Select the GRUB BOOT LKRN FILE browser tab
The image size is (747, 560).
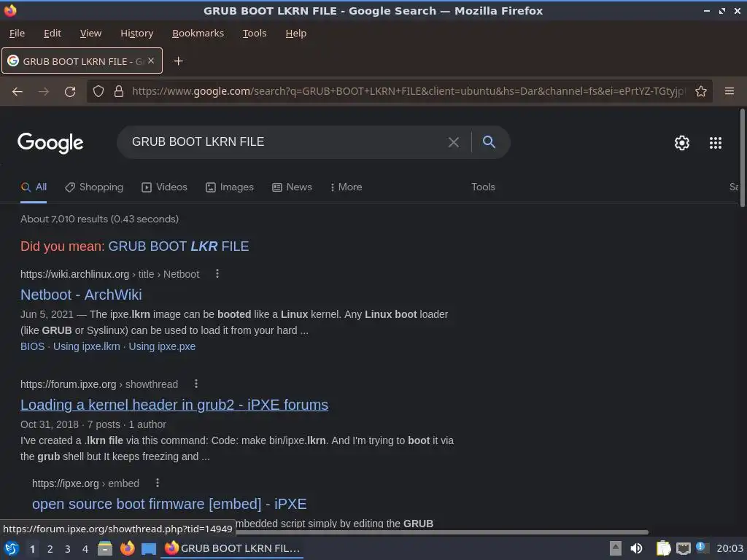tap(82, 61)
